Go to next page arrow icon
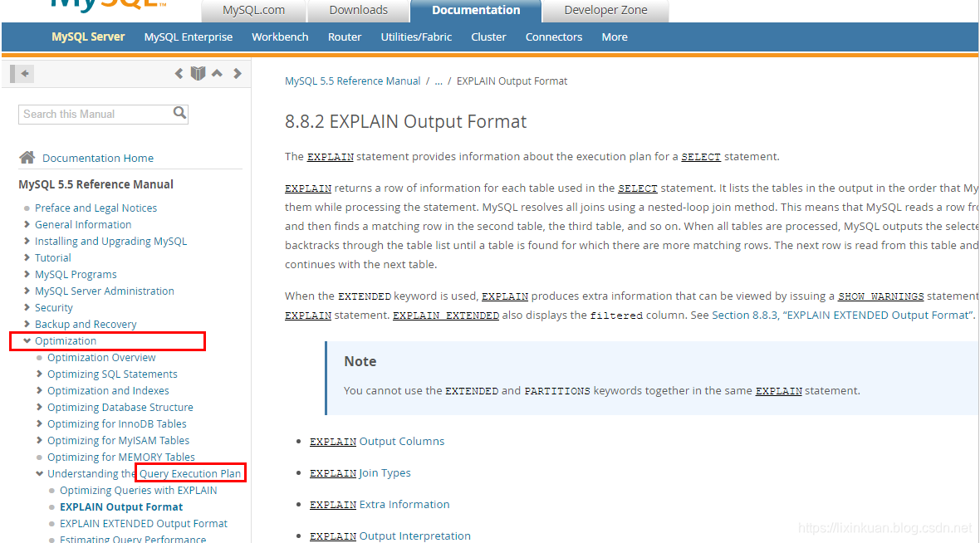 pyautogui.click(x=237, y=74)
